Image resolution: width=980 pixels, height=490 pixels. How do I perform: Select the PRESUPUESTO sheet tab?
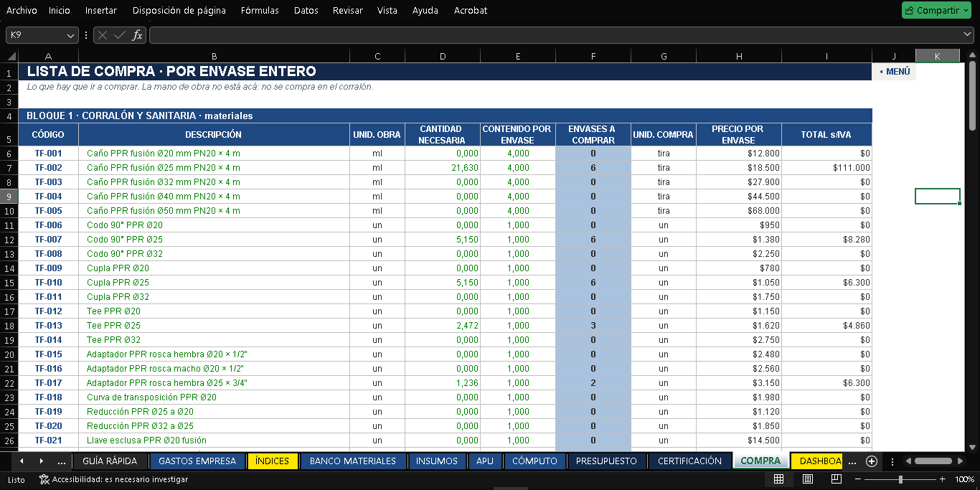pyautogui.click(x=606, y=461)
